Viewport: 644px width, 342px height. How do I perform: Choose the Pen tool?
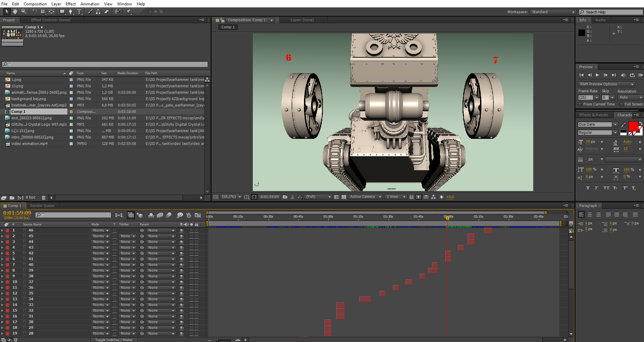pyautogui.click(x=71, y=11)
